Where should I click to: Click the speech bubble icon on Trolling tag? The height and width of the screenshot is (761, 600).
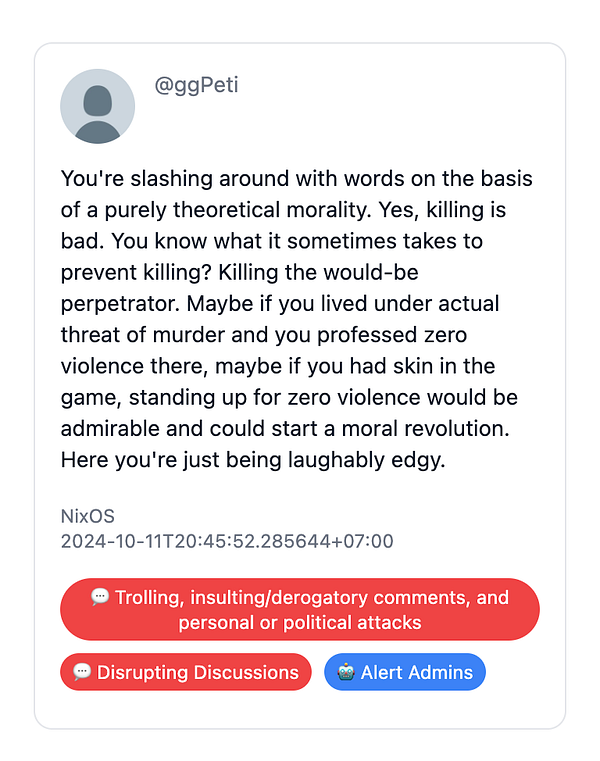tap(100, 597)
